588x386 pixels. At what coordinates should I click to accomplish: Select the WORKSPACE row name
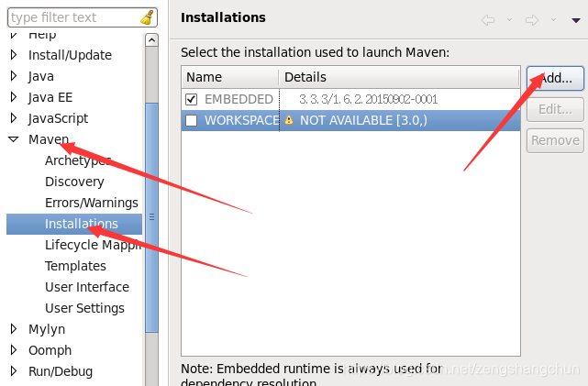click(241, 120)
